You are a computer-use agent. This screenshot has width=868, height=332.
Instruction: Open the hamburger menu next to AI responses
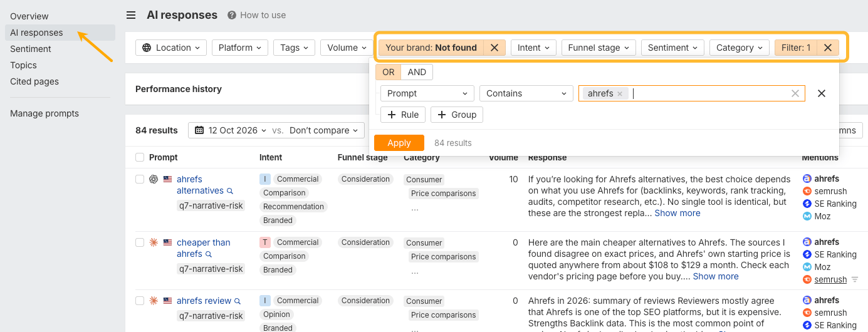pyautogui.click(x=130, y=15)
